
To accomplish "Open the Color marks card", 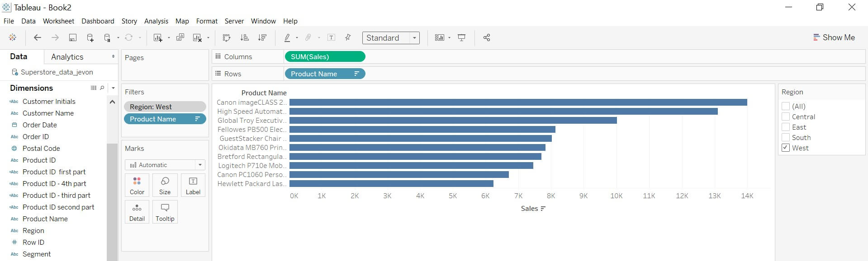I will click(x=137, y=186).
